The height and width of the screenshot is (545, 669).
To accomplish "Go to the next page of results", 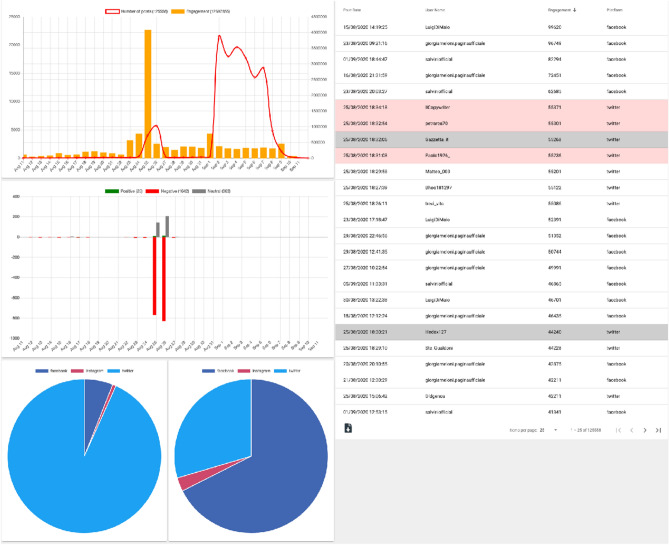I will (x=645, y=430).
